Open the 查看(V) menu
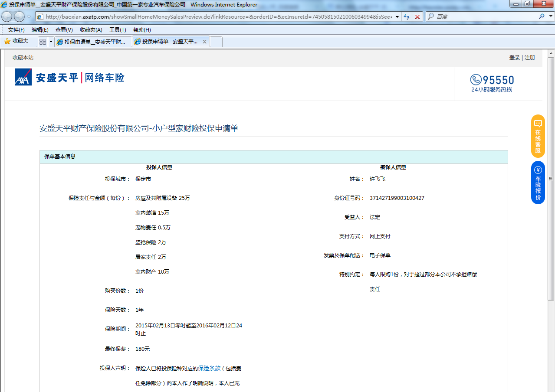 (x=64, y=30)
